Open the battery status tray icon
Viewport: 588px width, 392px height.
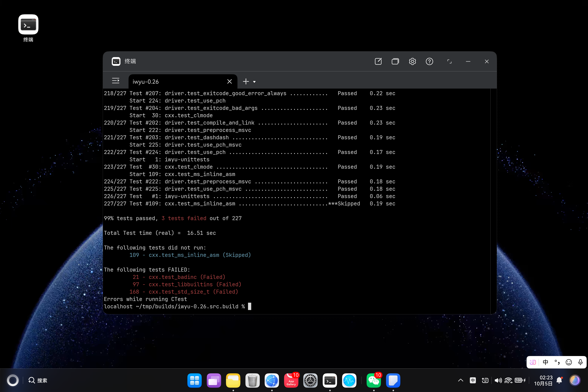(x=520, y=380)
